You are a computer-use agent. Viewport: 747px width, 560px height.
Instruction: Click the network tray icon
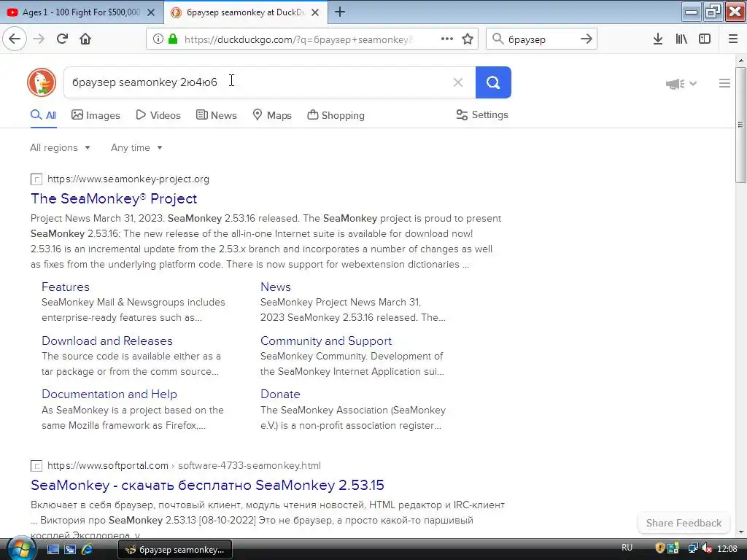(693, 548)
